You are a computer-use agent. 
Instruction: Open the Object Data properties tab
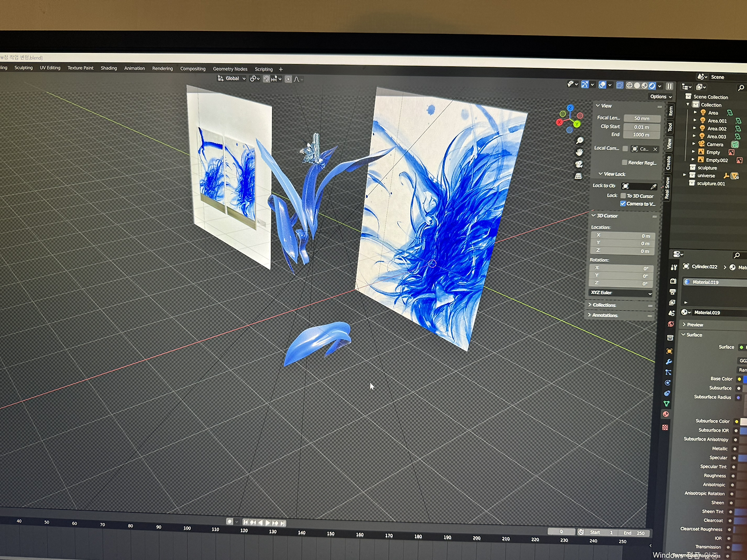click(x=666, y=404)
